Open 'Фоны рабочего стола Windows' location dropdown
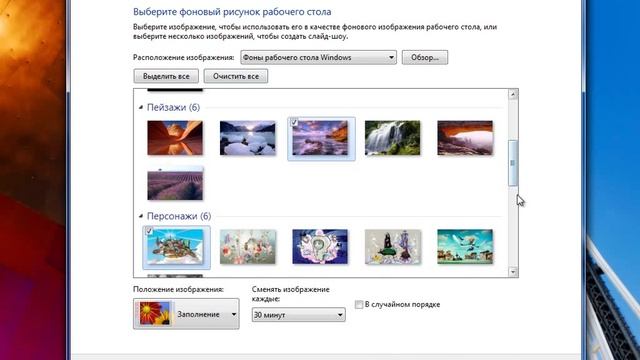The height and width of the screenshot is (360, 640). tap(318, 58)
